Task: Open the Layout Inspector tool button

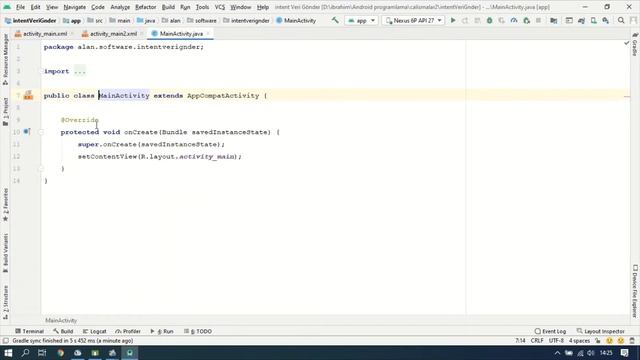Action: coord(600,331)
